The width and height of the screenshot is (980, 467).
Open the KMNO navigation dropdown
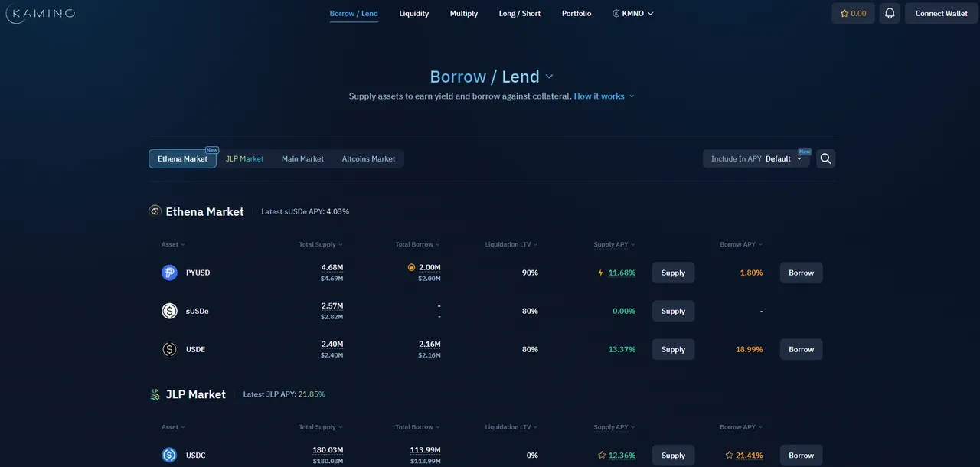click(633, 13)
